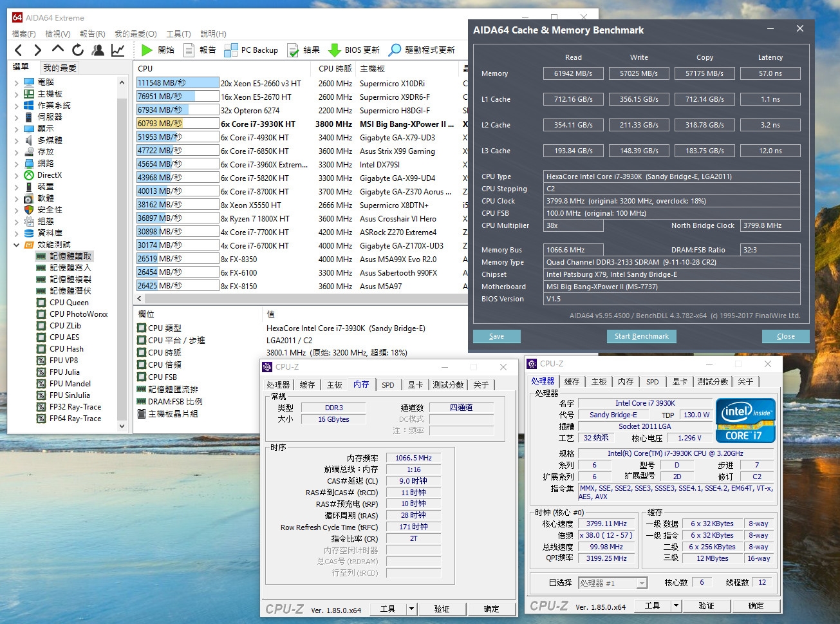Switch to 我的最愛 favorites tab
Image resolution: width=840 pixels, height=624 pixels.
60,68
